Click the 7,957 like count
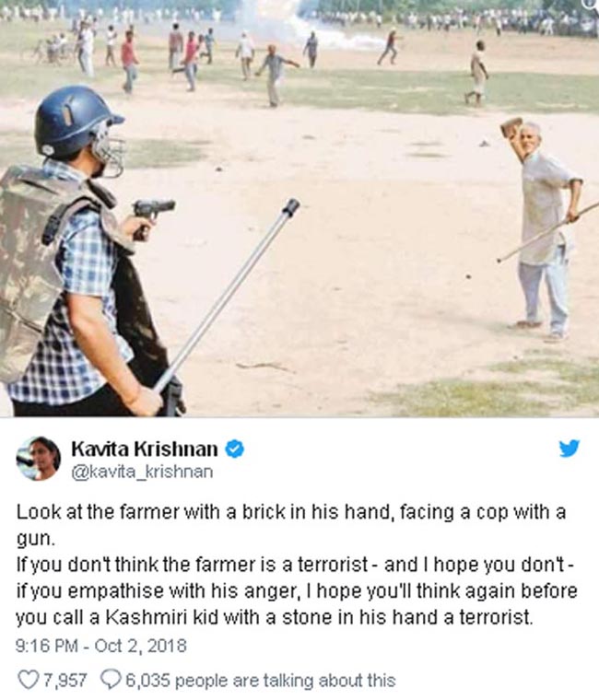 [x=65, y=681]
